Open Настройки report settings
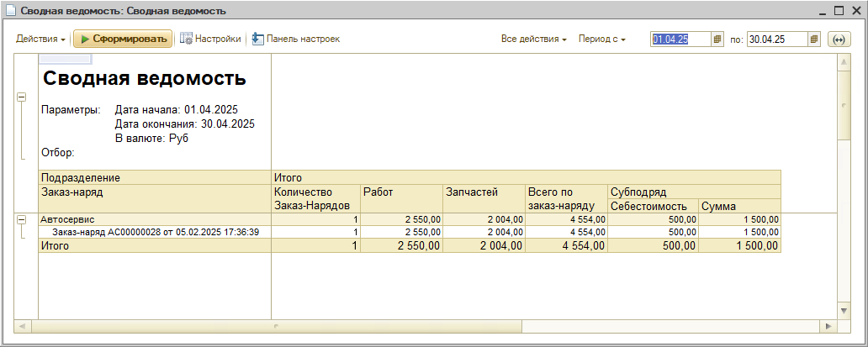Screen dimensions: 868x347 tap(211, 39)
